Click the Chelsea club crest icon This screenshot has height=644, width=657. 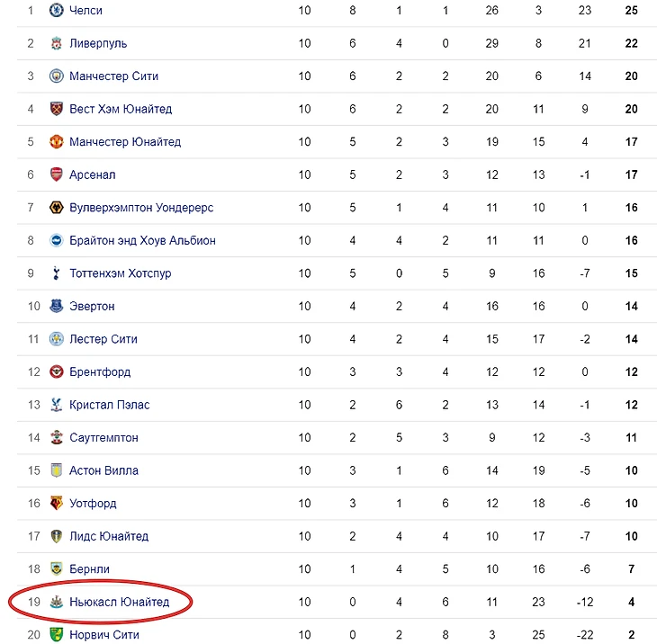coord(56,10)
